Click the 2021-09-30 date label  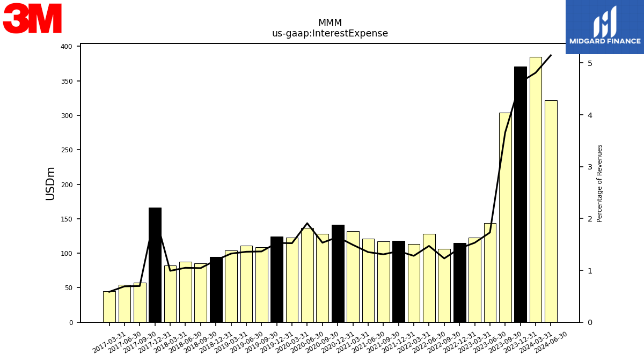click(383, 342)
